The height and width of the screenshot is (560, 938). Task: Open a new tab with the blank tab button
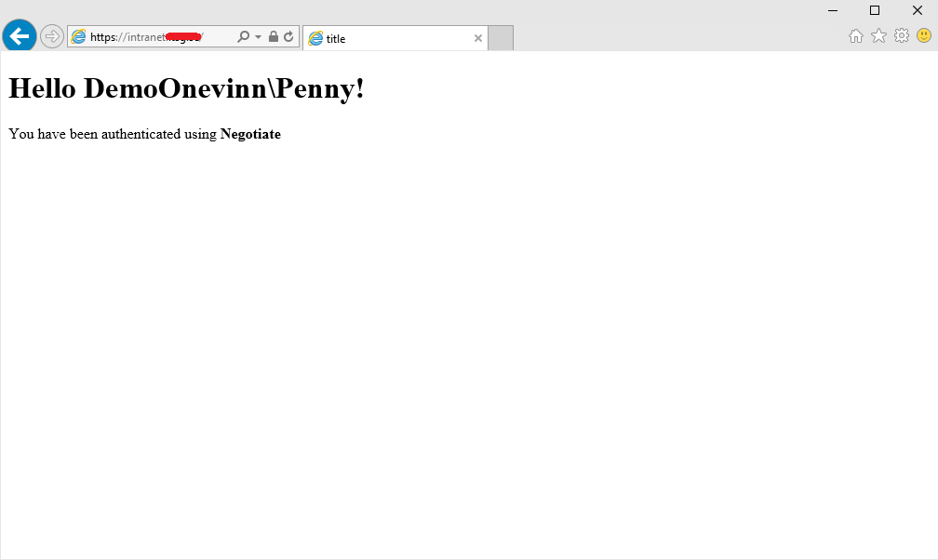point(501,38)
